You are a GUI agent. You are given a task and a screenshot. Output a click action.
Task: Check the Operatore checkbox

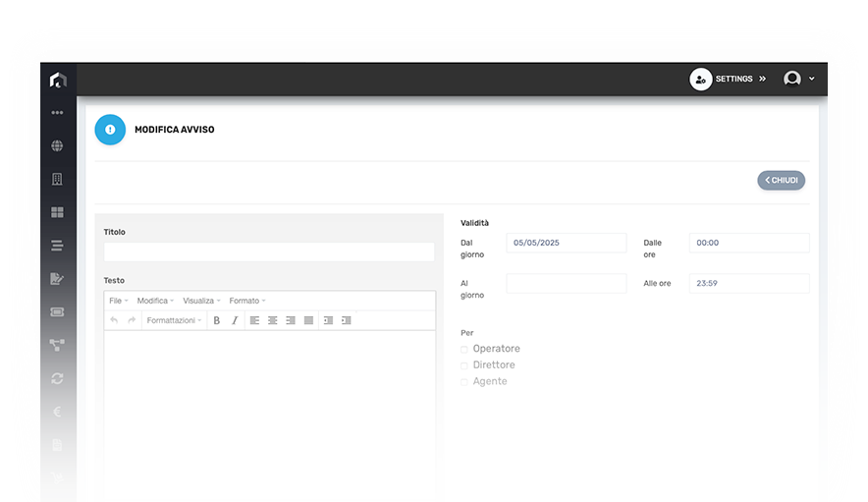click(x=464, y=349)
